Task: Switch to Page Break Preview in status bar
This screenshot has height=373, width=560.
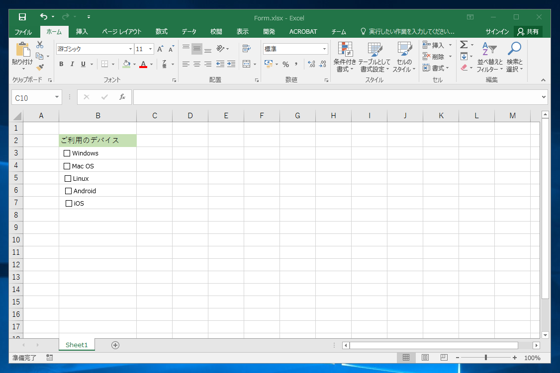Action: point(444,357)
